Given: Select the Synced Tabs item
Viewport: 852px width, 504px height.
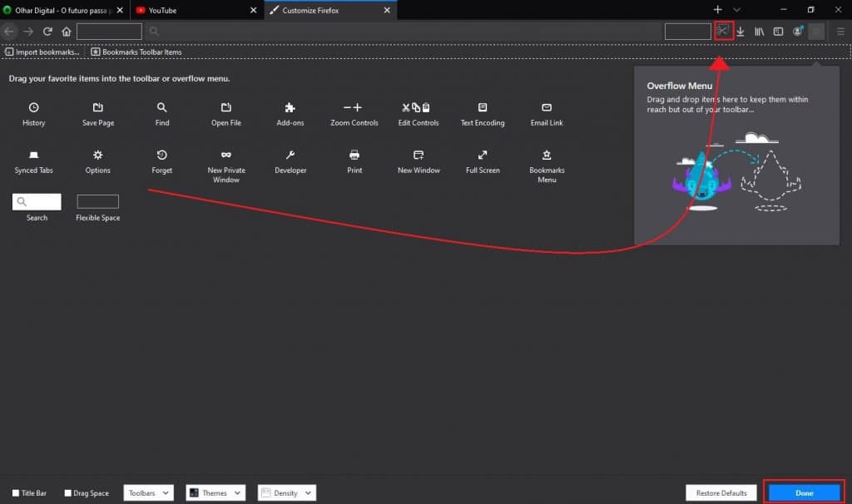Looking at the screenshot, I should tap(33, 162).
